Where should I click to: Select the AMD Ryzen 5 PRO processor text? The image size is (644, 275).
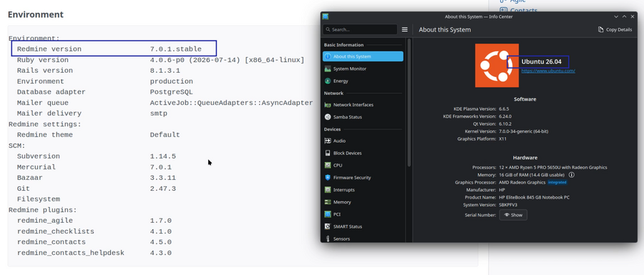[x=553, y=167]
